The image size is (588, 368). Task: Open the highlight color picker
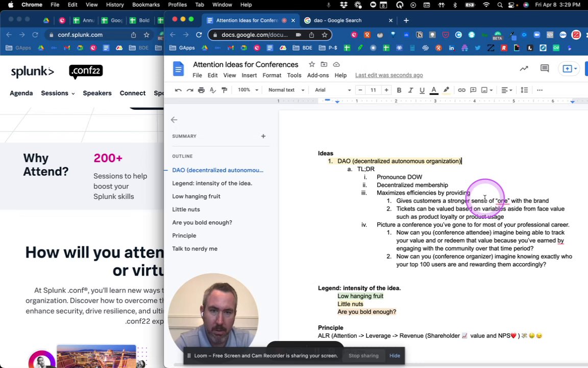coord(446,90)
